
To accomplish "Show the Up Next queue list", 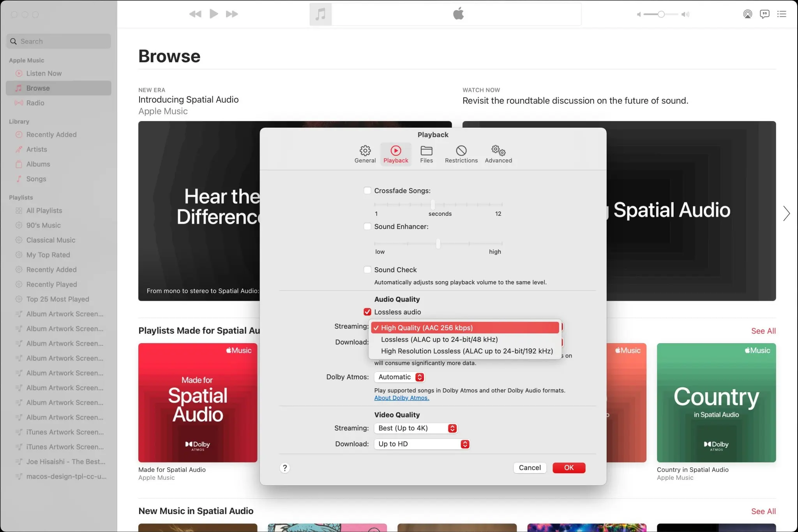I will click(782, 14).
